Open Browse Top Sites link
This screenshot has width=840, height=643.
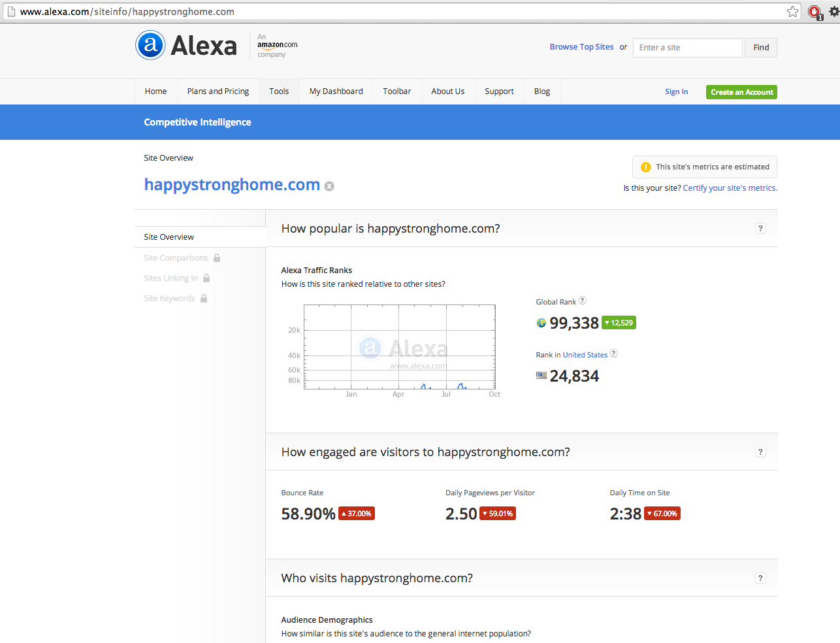point(581,47)
